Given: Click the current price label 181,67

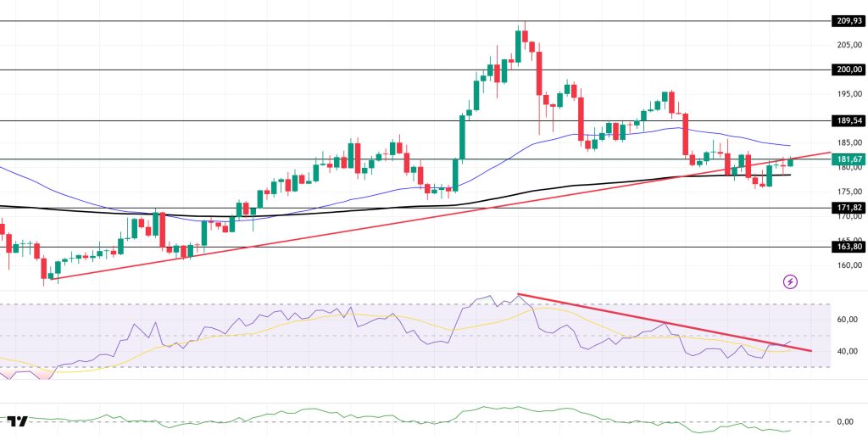Looking at the screenshot, I should pyautogui.click(x=848, y=159).
